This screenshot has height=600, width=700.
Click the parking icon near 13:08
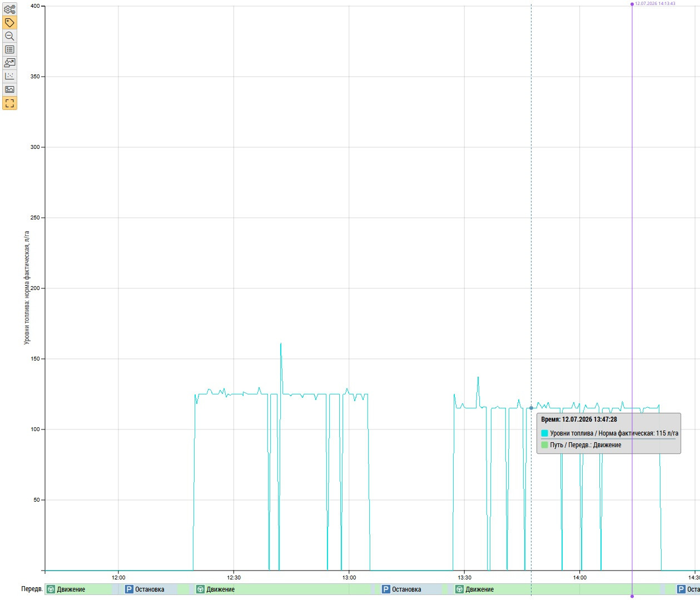[x=386, y=589]
